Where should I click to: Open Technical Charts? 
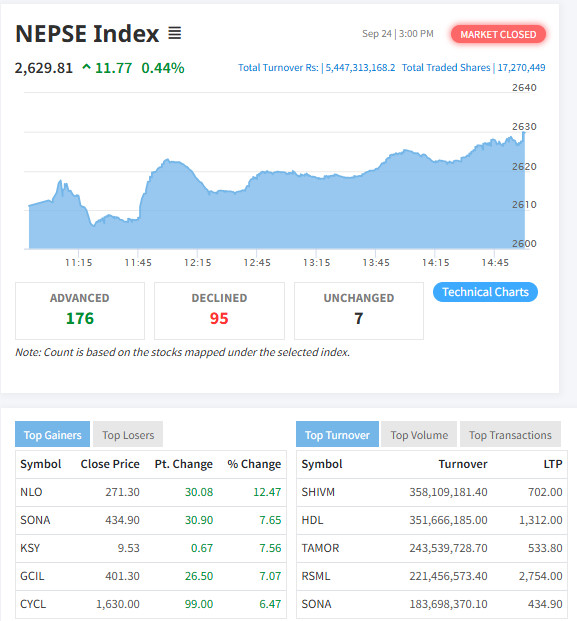485,292
